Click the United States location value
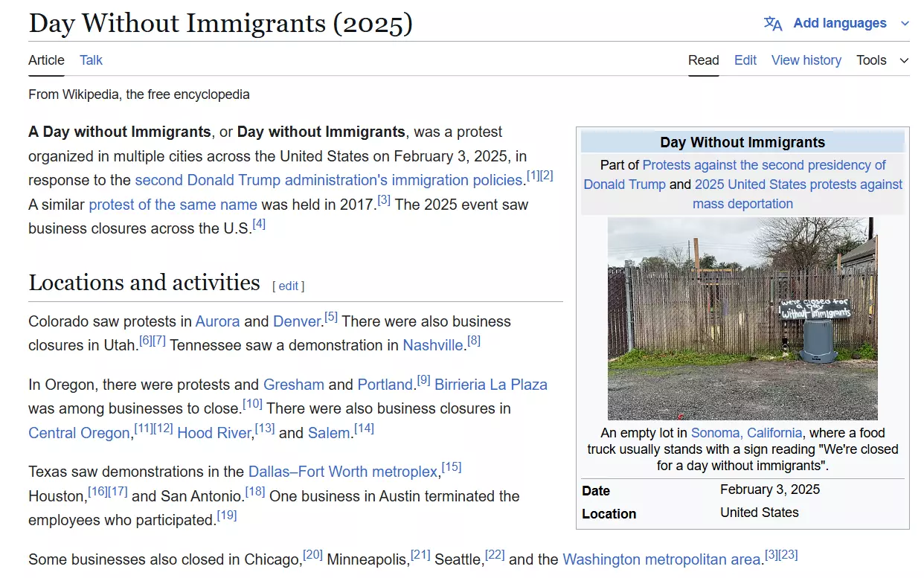This screenshot has height=578, width=924. pos(760,513)
